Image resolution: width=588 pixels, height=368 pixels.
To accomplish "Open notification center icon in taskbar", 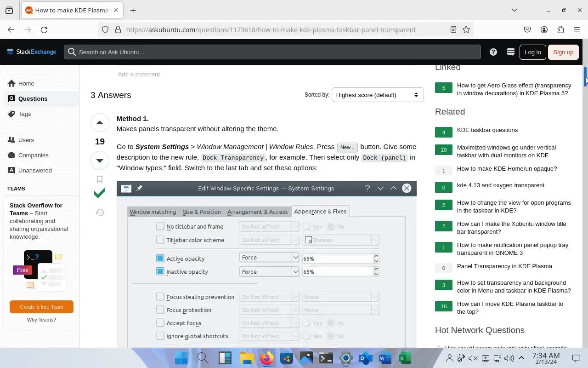I will pyautogui.click(x=576, y=358).
